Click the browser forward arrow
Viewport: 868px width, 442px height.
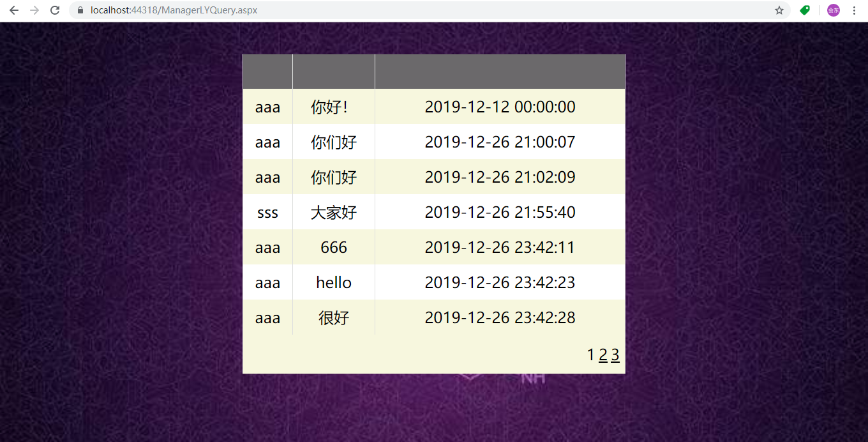pyautogui.click(x=34, y=10)
